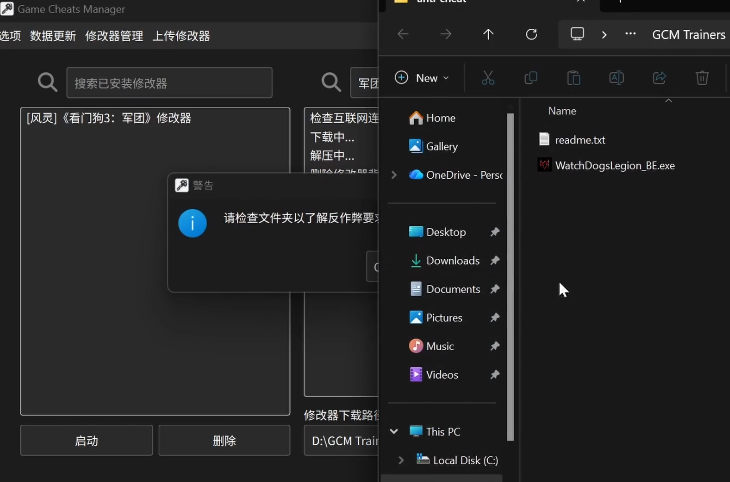
Task: Expand the Local Disk (C:) node
Action: pos(401,460)
